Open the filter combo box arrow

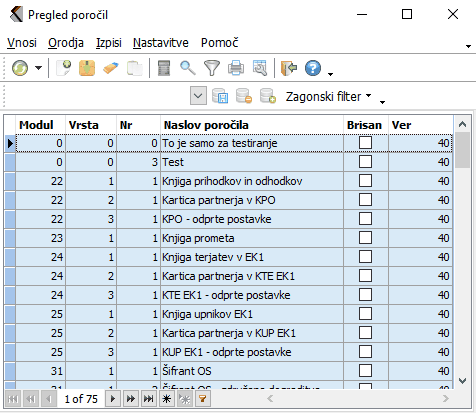pos(198,96)
